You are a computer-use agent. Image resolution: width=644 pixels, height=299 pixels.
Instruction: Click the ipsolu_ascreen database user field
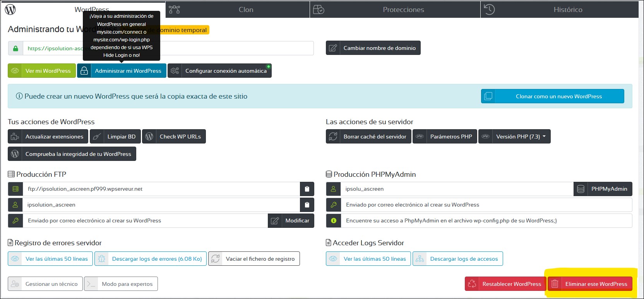click(457, 189)
